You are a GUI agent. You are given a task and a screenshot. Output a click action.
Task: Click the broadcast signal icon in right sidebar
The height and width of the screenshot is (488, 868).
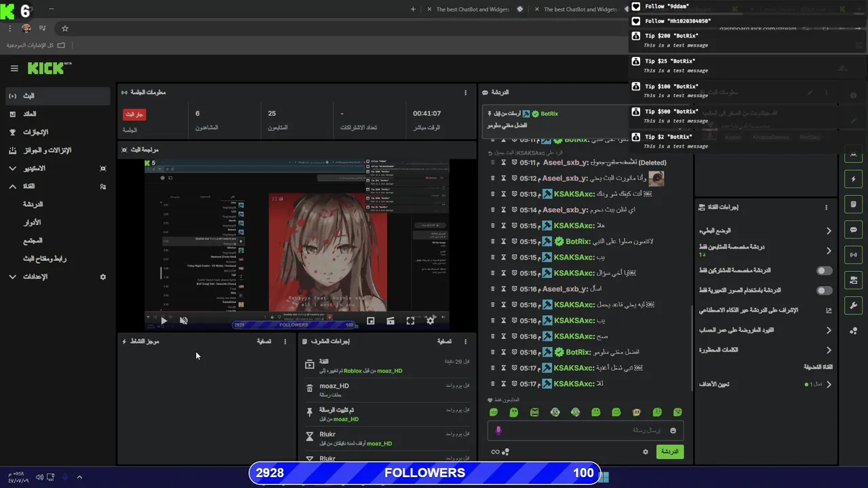coord(853,255)
